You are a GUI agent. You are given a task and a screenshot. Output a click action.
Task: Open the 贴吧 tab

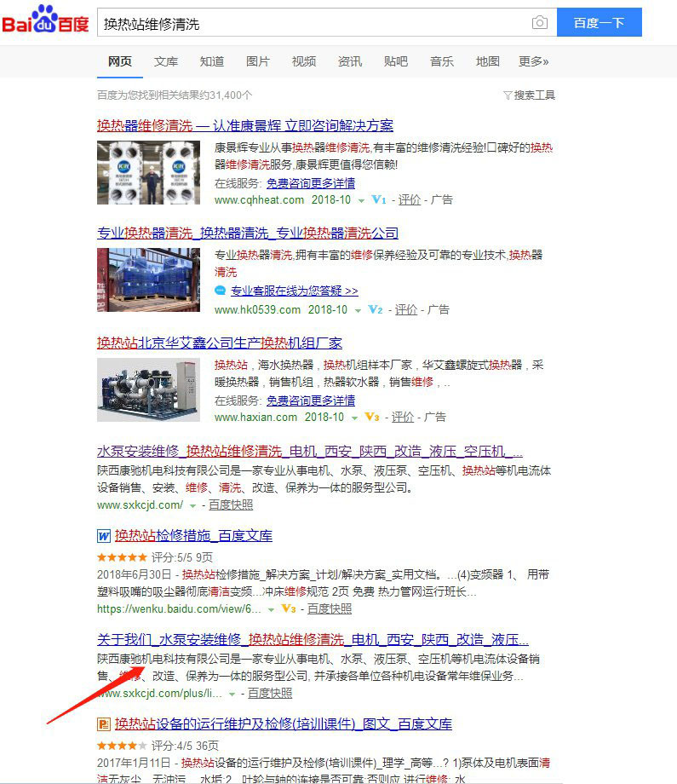coord(396,61)
